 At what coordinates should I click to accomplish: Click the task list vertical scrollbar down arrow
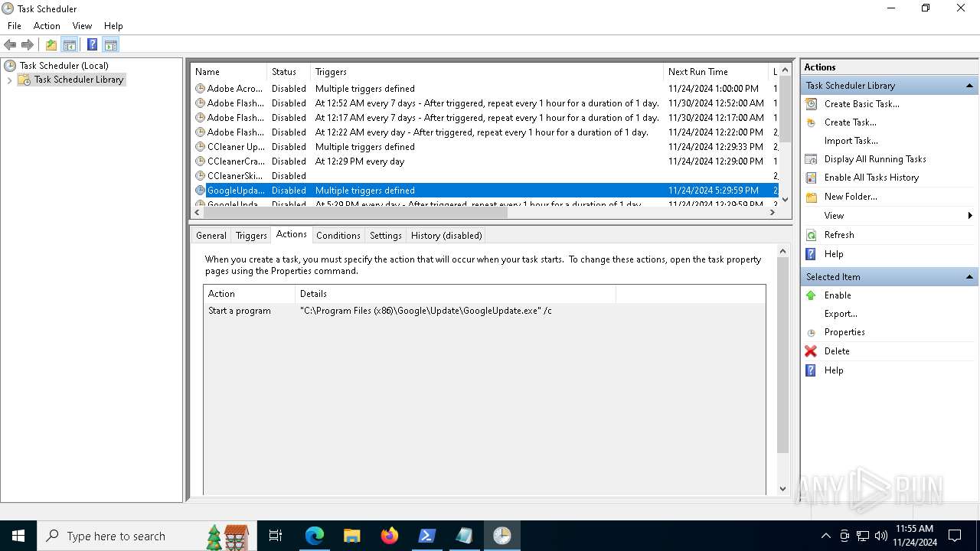point(784,199)
